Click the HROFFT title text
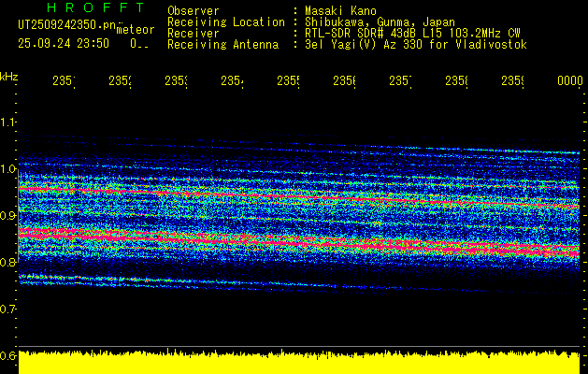Image resolution: width=588 pixels, height=374 pixels. coord(96,7)
